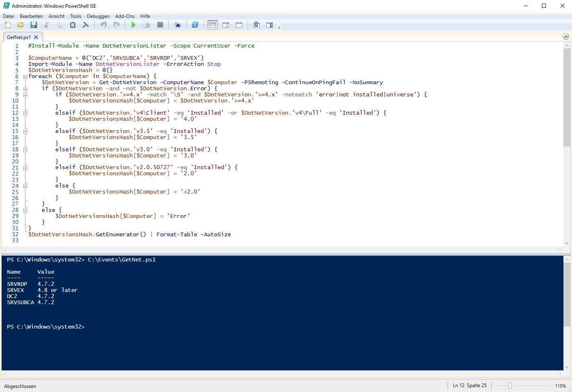This screenshot has height=392, width=572.
Task: Switch to the GetNet.ps1 script tab
Action: point(18,37)
